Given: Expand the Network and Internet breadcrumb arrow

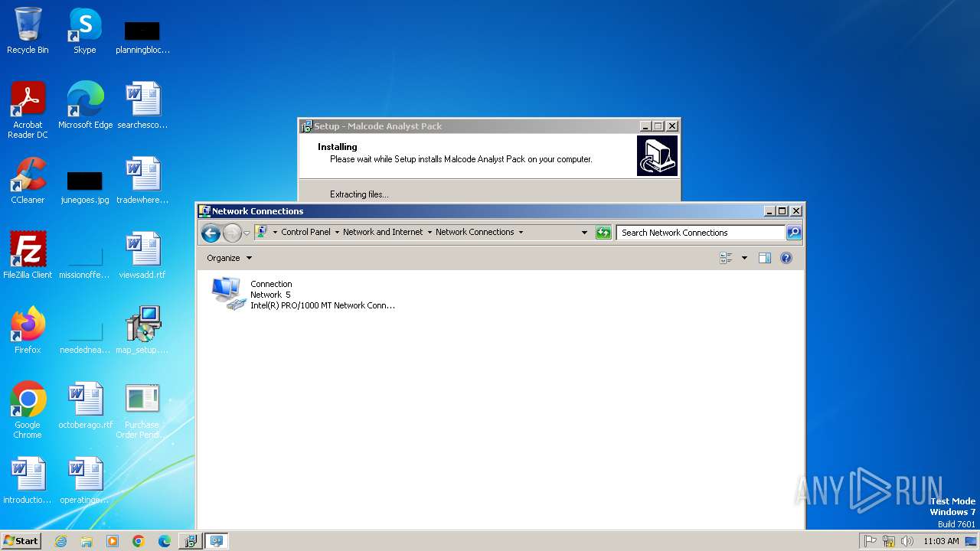Looking at the screenshot, I should [x=430, y=232].
